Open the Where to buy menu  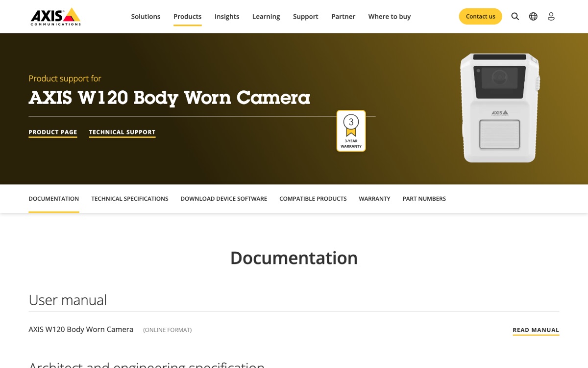tap(390, 16)
